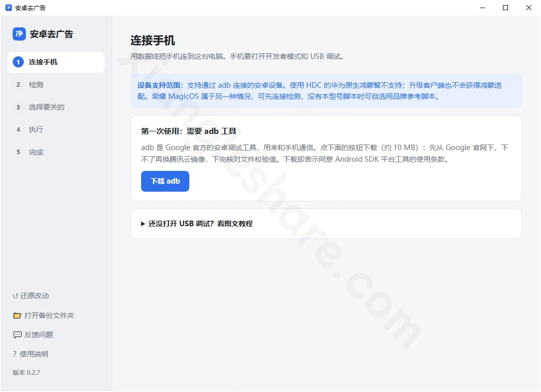
Task: Download adb with the 下载 adb button
Action: pos(165,181)
